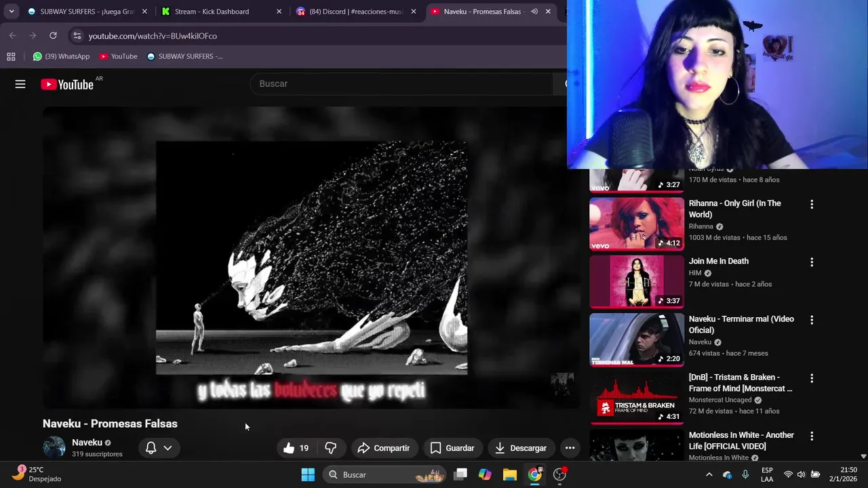Viewport: 868px width, 488px height.
Task: Show hidden system tray icons
Action: point(709,474)
